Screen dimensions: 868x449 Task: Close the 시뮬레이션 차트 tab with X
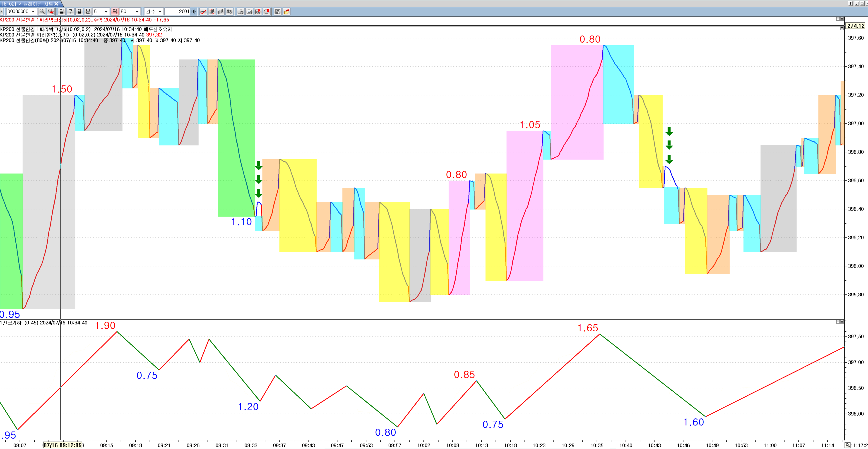click(x=56, y=4)
